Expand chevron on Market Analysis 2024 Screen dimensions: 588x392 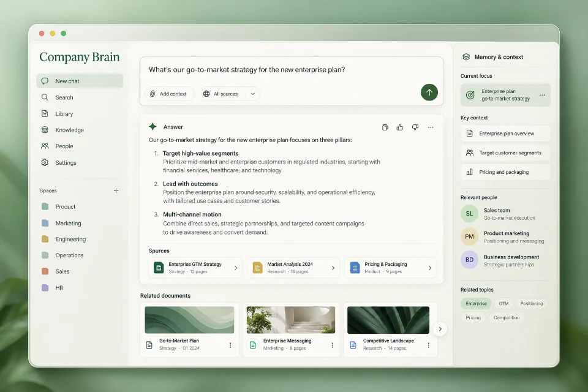(x=333, y=268)
